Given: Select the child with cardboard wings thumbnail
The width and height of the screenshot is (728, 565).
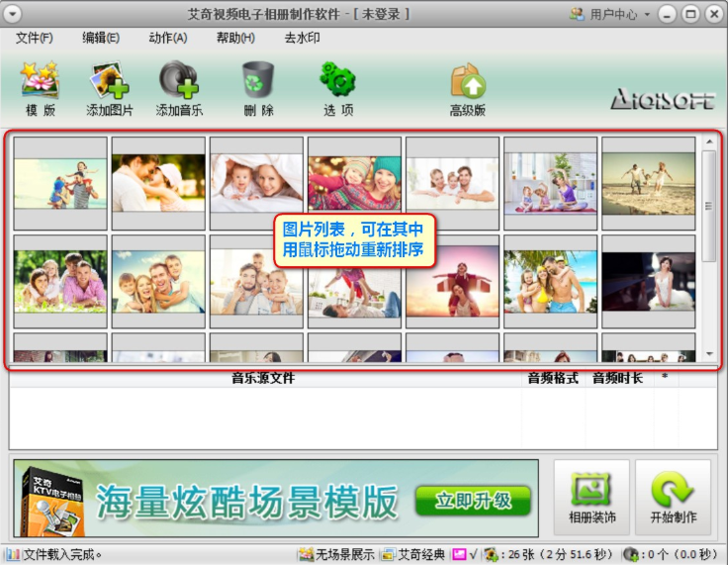Looking at the screenshot, I should [x=453, y=281].
